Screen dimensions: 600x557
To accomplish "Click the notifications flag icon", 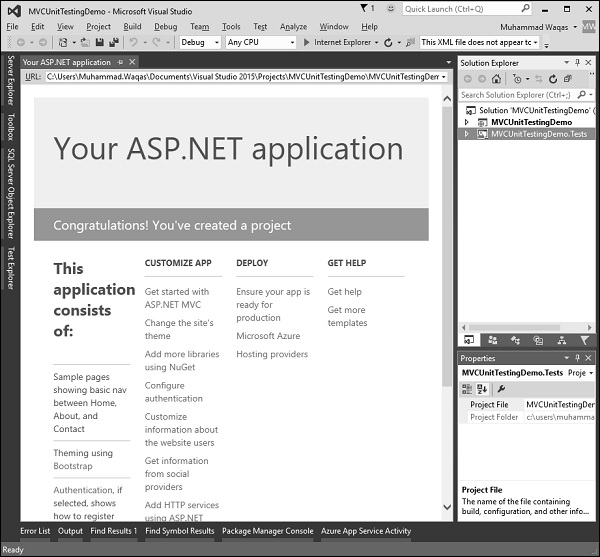I will point(364,8).
